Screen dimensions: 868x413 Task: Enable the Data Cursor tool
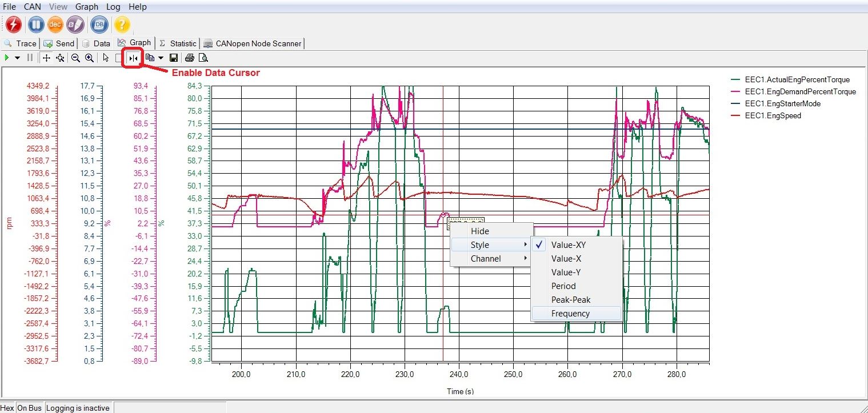[x=132, y=57]
